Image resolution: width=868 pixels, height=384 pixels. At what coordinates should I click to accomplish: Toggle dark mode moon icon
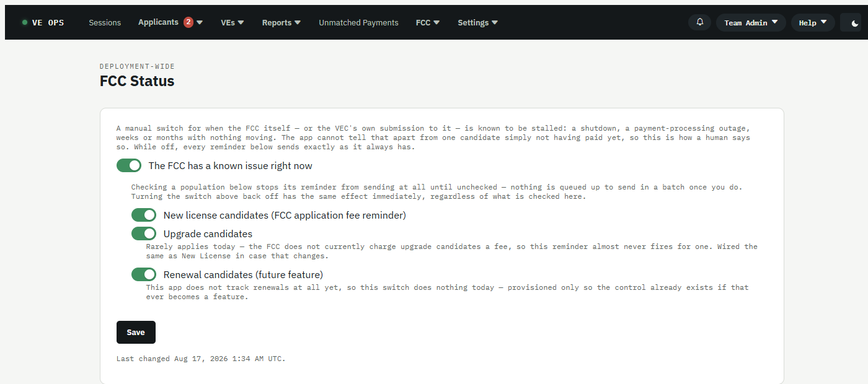pyautogui.click(x=855, y=23)
